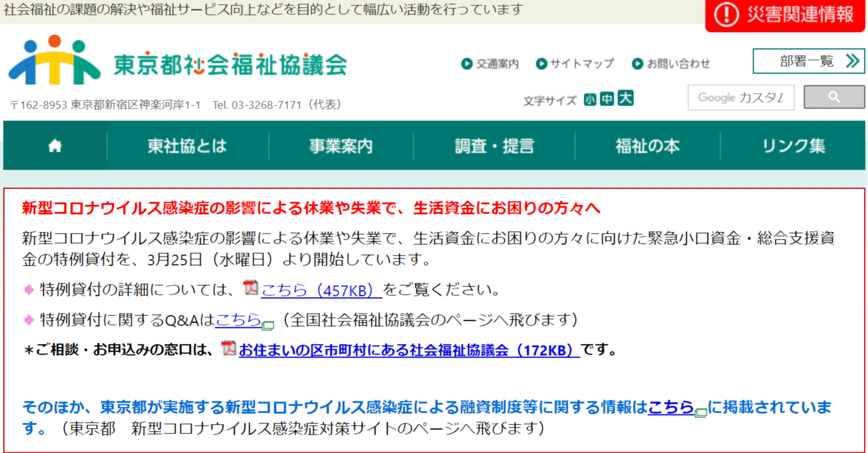Screen dimensions: 868x453
Task: Click external window icon after blue こちら link
Action: tap(701, 412)
